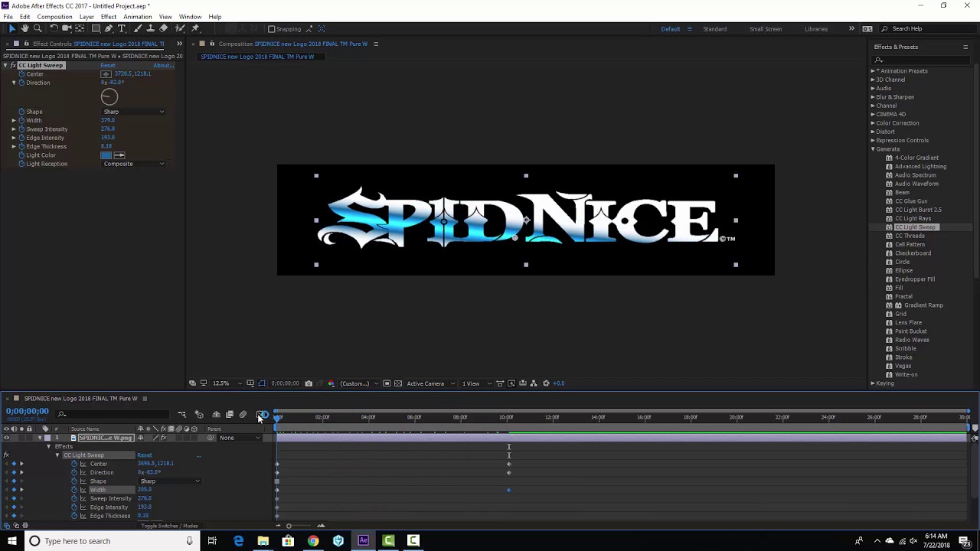This screenshot has width=980, height=551.
Task: Open the Layer menu
Action: click(x=87, y=17)
